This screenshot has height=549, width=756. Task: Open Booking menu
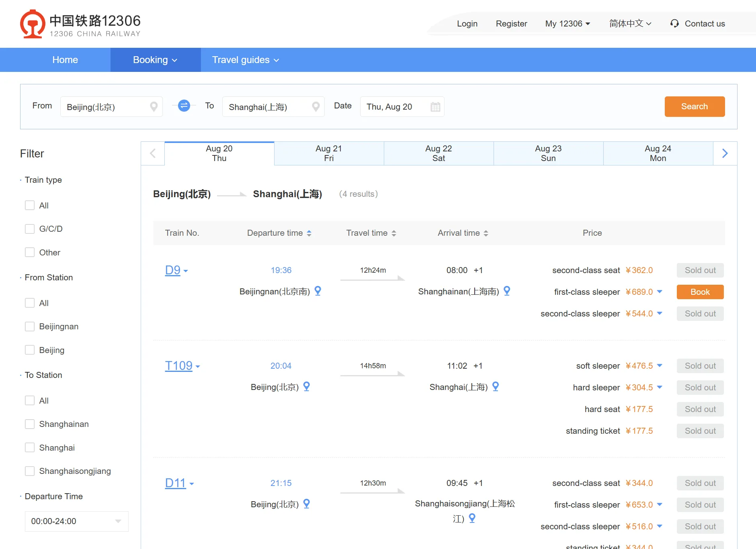point(156,60)
